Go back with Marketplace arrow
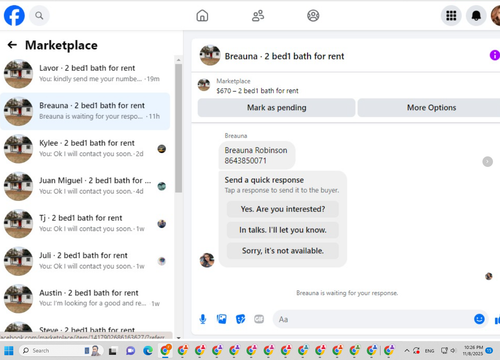The height and width of the screenshot is (360, 500). tap(12, 45)
